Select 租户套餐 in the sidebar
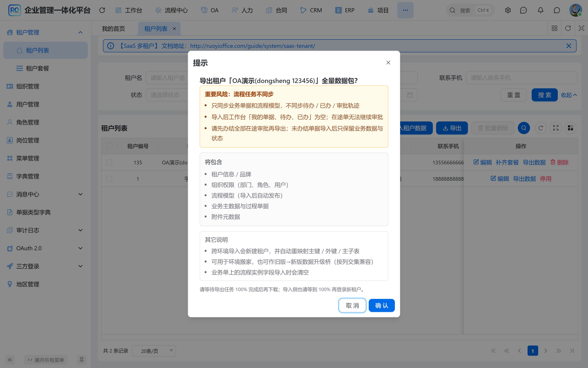Image resolution: width=588 pixels, height=368 pixels. 46,68
